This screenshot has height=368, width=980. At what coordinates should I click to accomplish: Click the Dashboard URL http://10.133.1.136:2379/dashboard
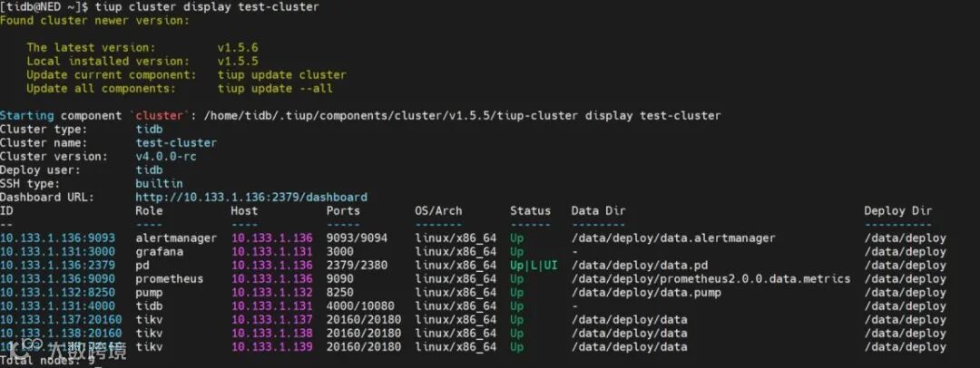click(x=251, y=198)
